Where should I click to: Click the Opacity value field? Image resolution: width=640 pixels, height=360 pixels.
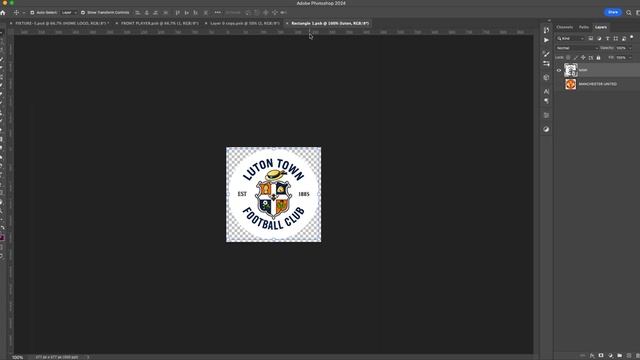[621, 48]
